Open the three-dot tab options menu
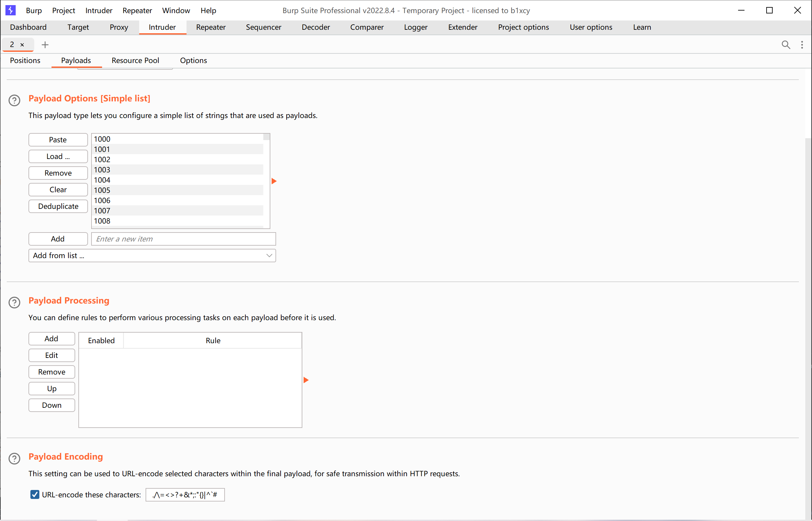Image resolution: width=812 pixels, height=521 pixels. click(x=802, y=45)
